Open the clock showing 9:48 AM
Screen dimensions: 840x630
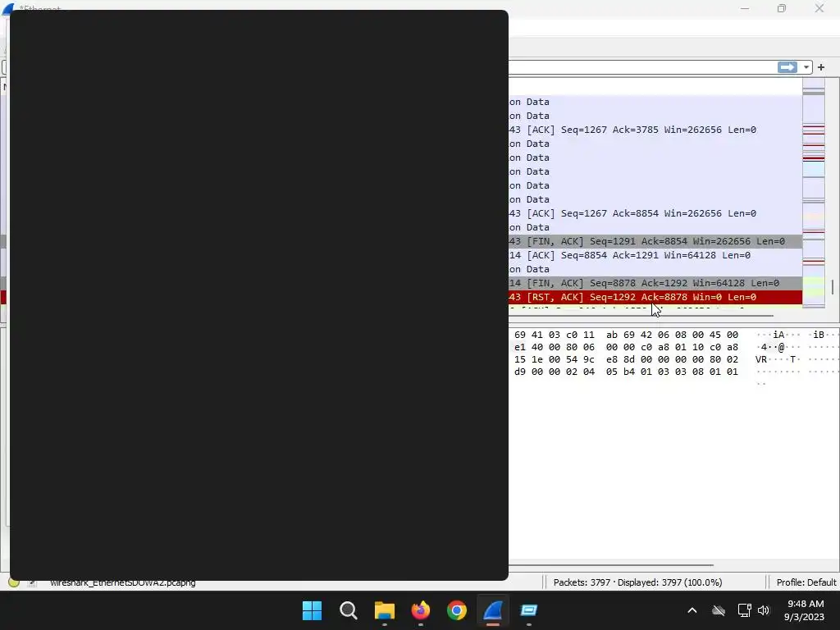pos(805,610)
